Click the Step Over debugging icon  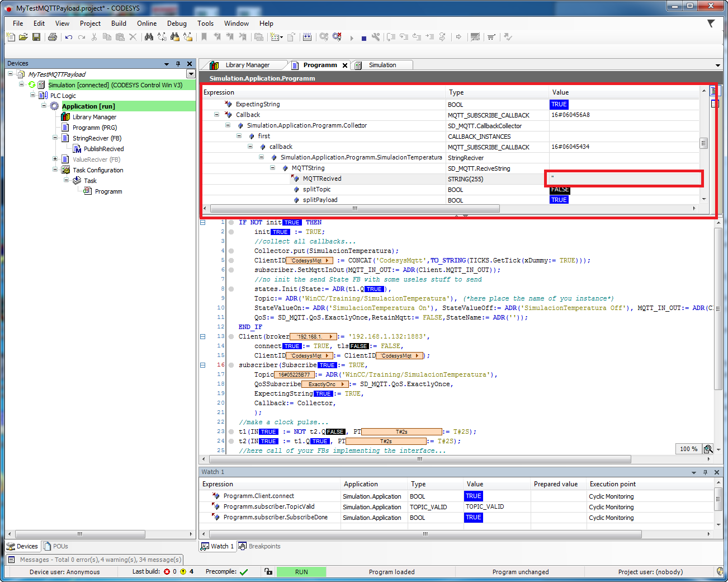pos(390,37)
